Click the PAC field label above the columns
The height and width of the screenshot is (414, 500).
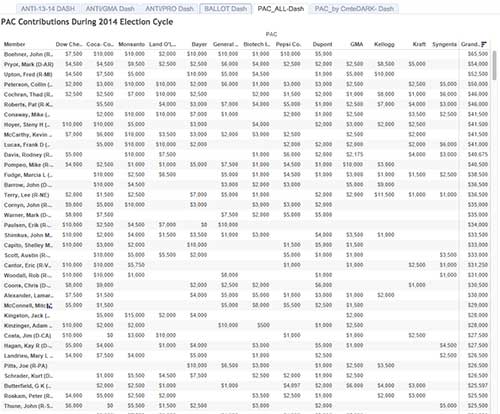pos(271,34)
